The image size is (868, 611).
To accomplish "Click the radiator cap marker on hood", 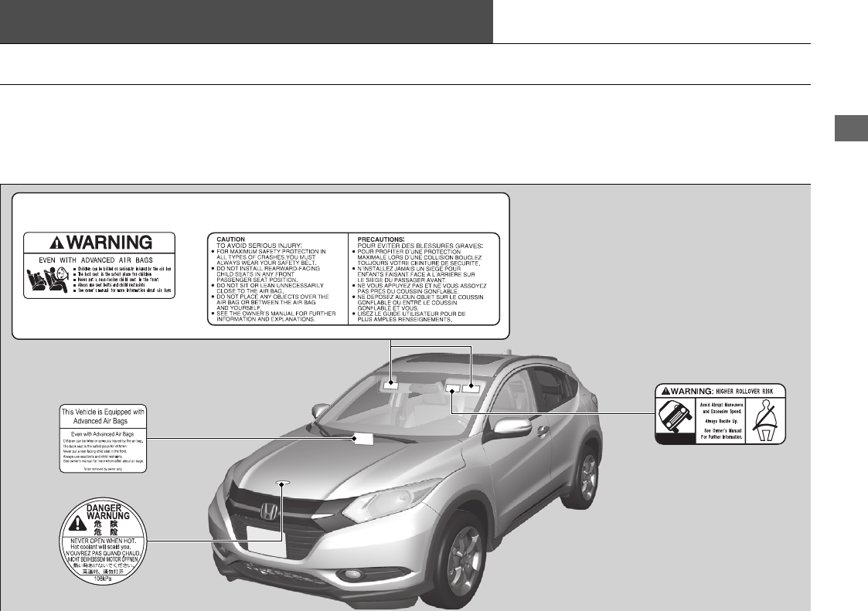I will (x=284, y=483).
